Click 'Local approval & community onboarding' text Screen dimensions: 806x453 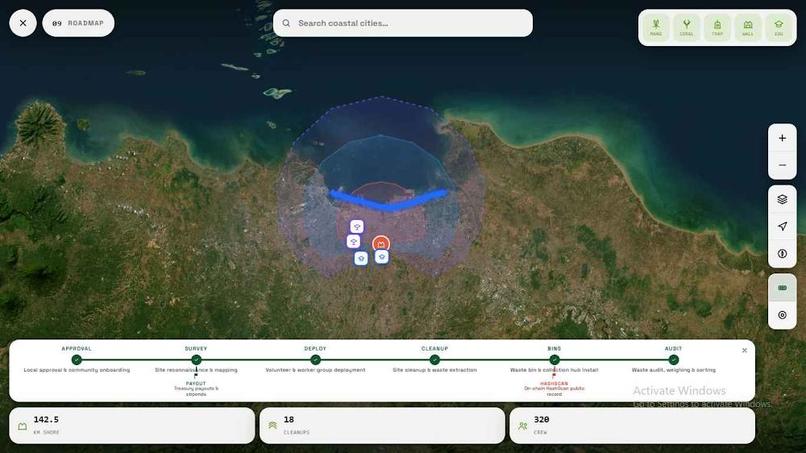click(x=77, y=370)
